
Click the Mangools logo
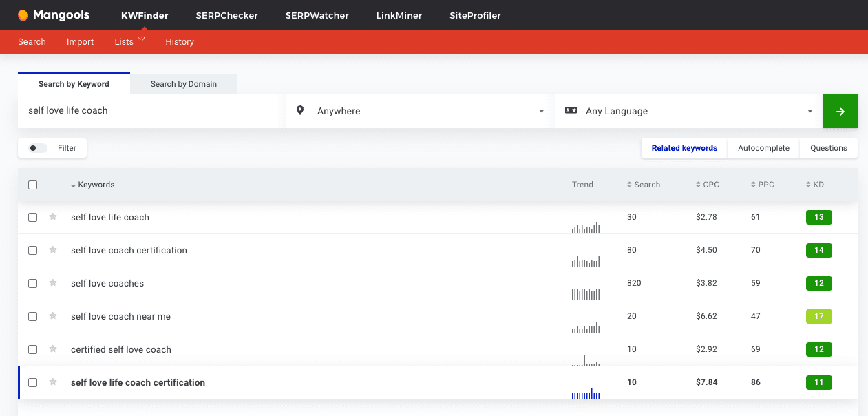click(54, 15)
